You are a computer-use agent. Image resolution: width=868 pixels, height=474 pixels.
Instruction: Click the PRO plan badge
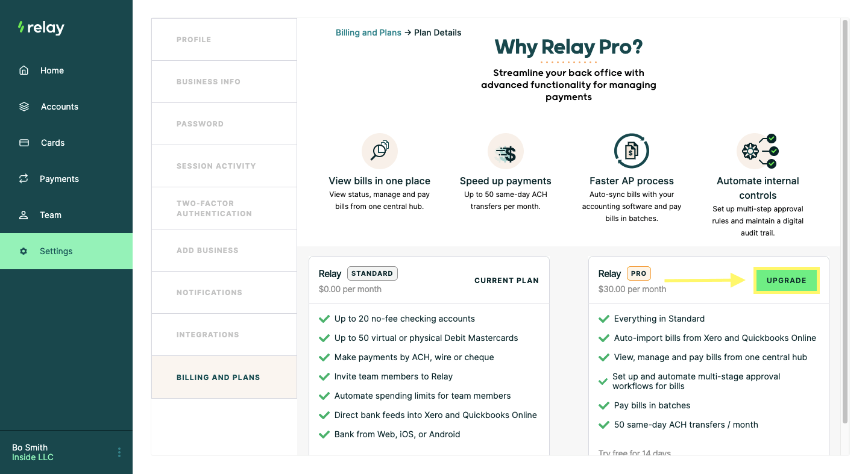638,273
